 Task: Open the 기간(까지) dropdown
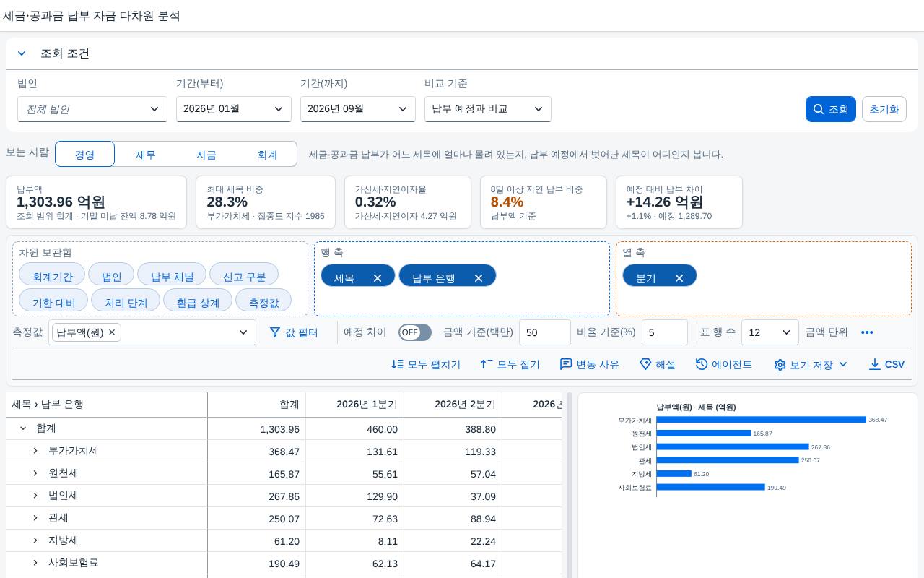[358, 109]
